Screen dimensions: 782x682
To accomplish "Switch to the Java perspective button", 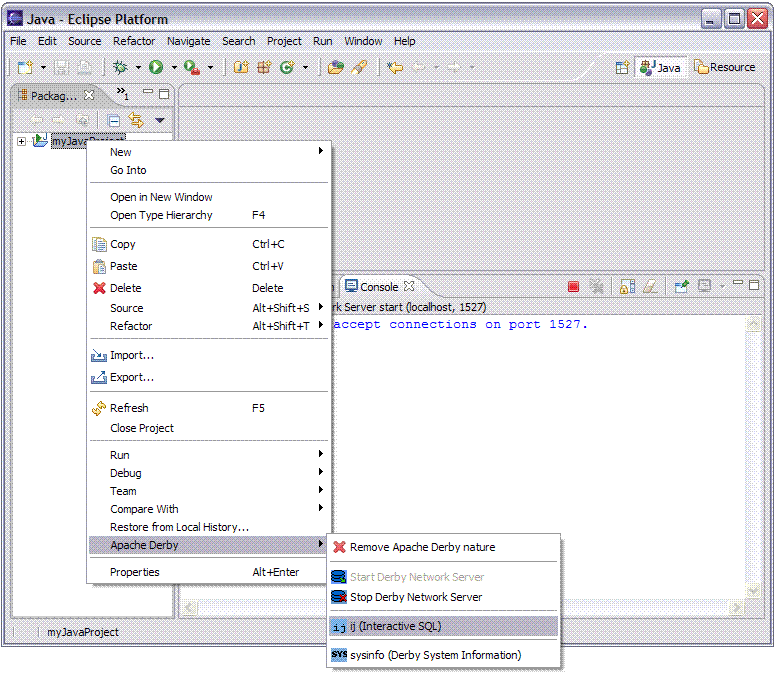I will coord(661,67).
